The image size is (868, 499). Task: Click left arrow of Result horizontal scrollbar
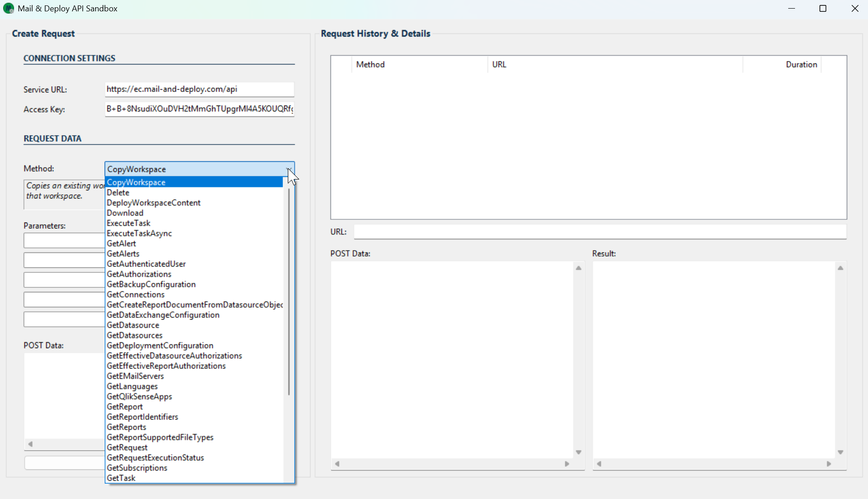pos(599,464)
